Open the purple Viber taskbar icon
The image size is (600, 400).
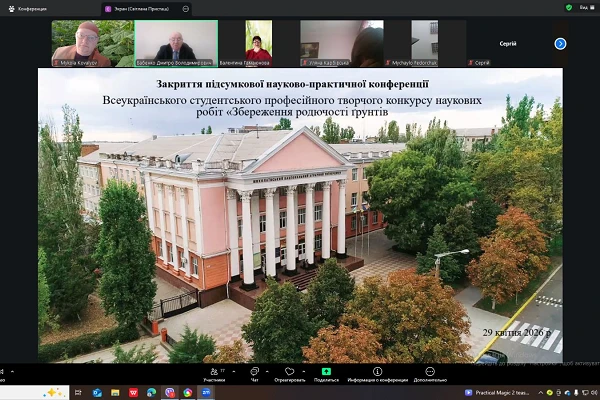pos(170,392)
